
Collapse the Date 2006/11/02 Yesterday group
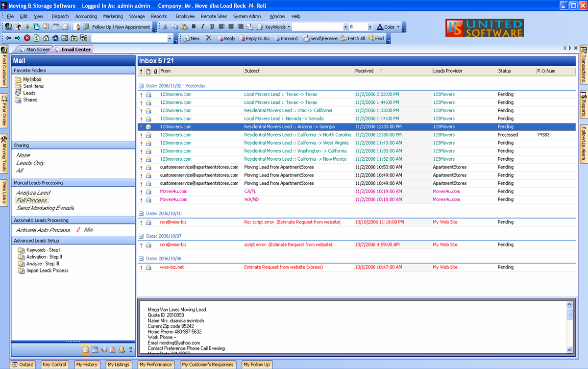(141, 86)
